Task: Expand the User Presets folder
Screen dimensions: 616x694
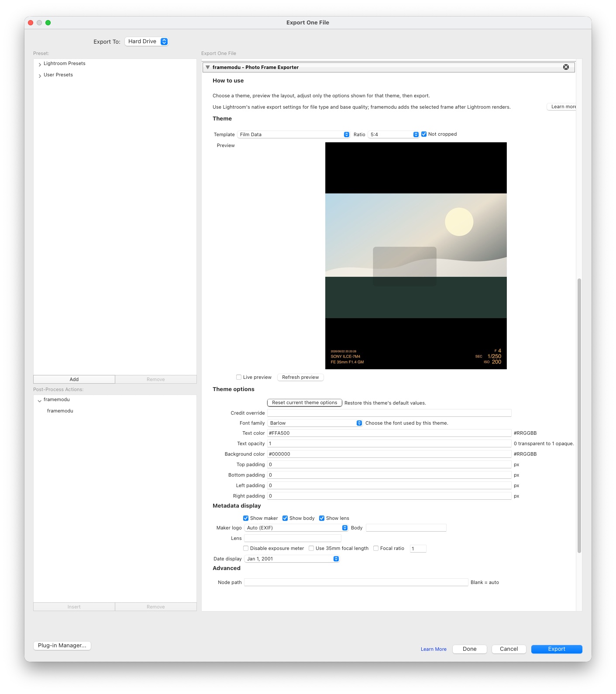Action: click(x=40, y=76)
